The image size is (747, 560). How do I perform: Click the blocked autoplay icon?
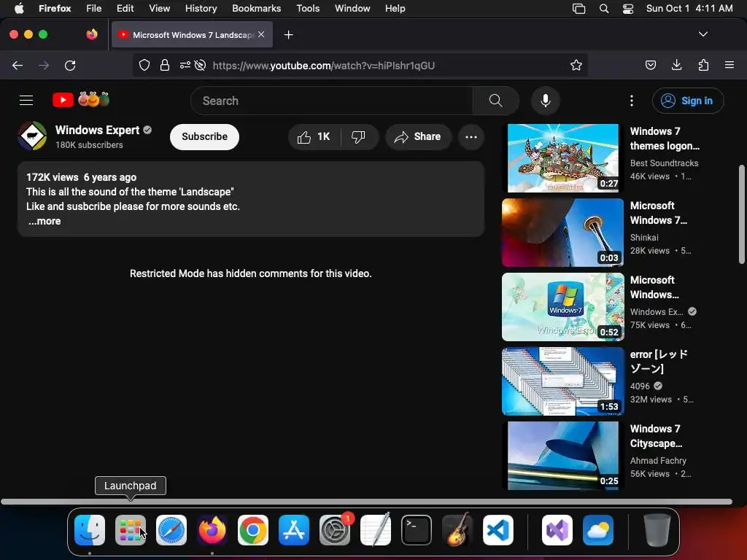tap(200, 65)
